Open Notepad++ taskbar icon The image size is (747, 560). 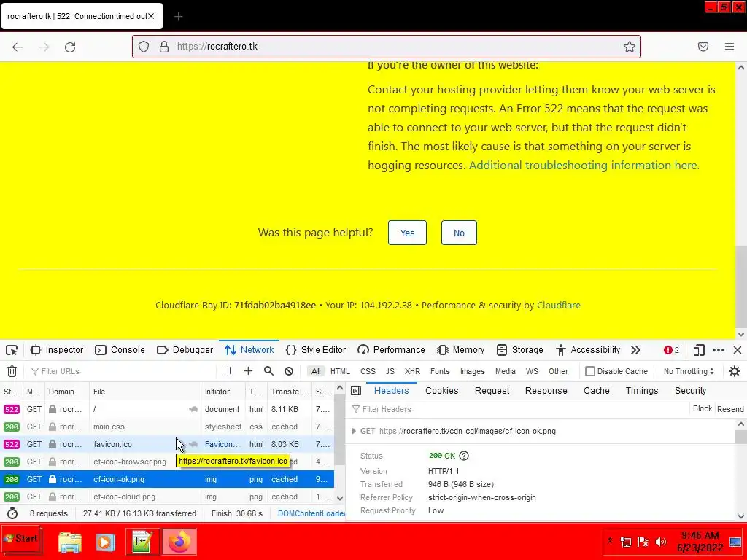(142, 542)
